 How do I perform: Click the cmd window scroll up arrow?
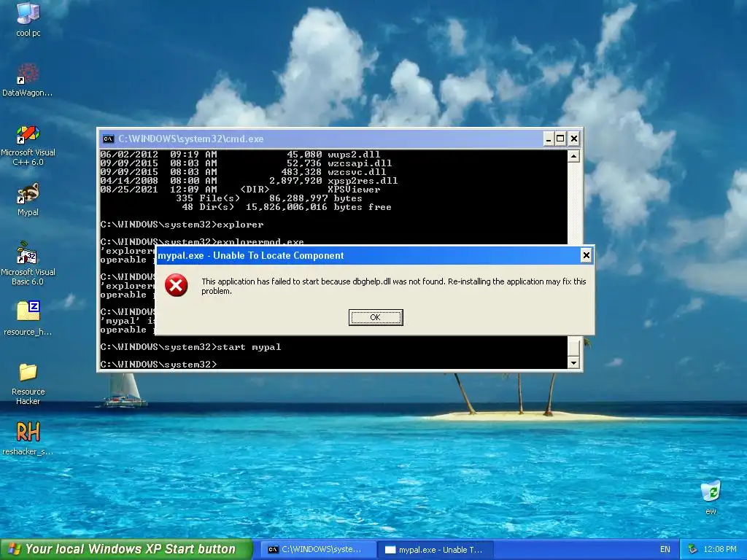pyautogui.click(x=573, y=156)
